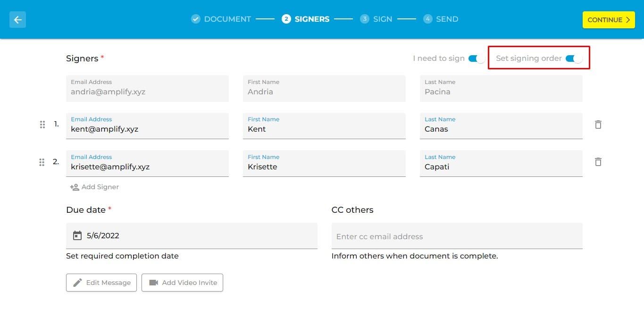Click signer number 2. label
This screenshot has width=644, height=309.
coord(56,161)
